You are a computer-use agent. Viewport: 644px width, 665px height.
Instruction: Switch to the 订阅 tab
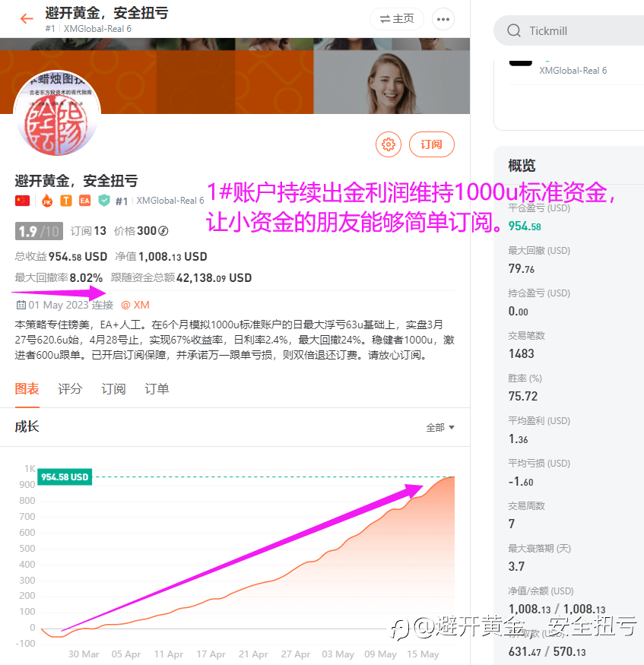tap(113, 389)
